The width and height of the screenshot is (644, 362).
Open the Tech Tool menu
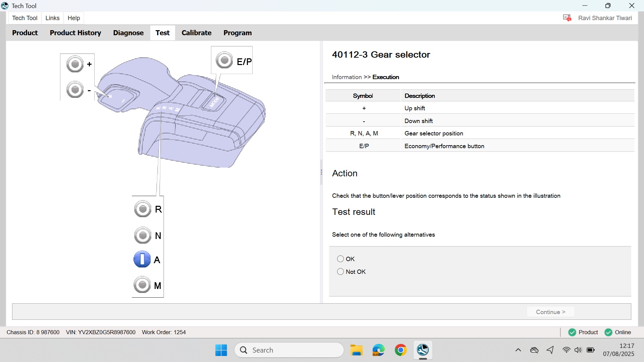pos(25,18)
